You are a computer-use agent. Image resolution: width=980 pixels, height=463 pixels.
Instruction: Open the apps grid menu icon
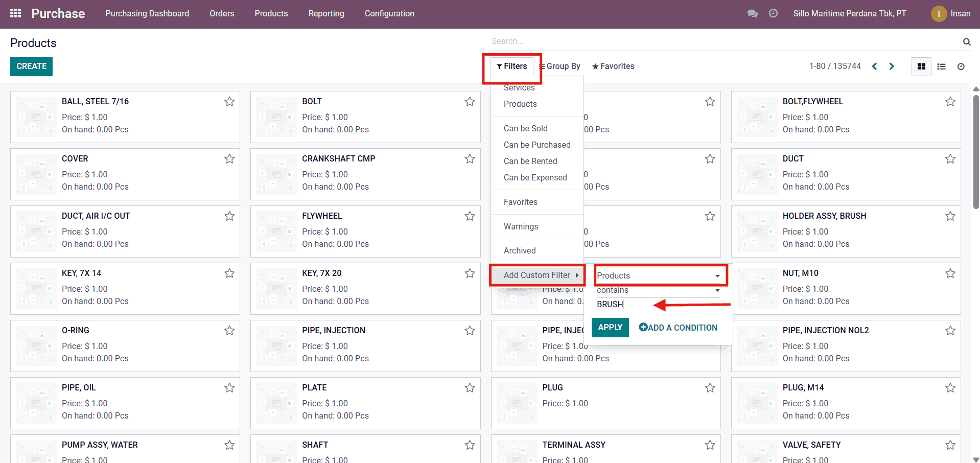(x=16, y=13)
